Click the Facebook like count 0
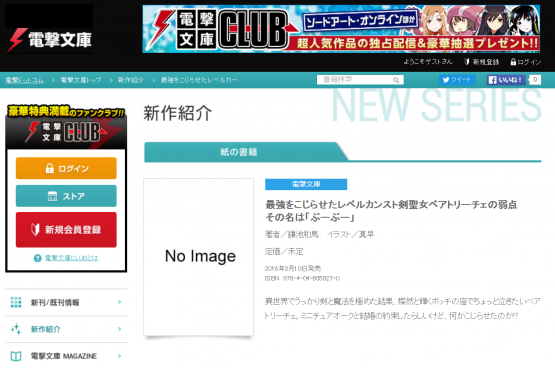Viewport: 555px width, 368px height. (x=535, y=80)
